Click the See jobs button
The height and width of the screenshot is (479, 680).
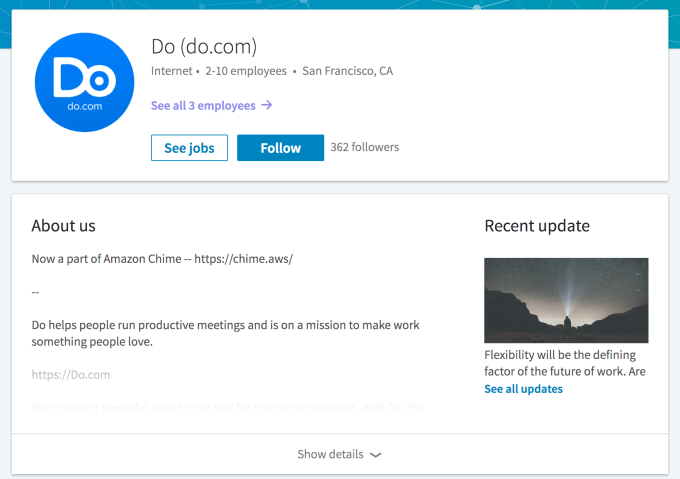(189, 148)
